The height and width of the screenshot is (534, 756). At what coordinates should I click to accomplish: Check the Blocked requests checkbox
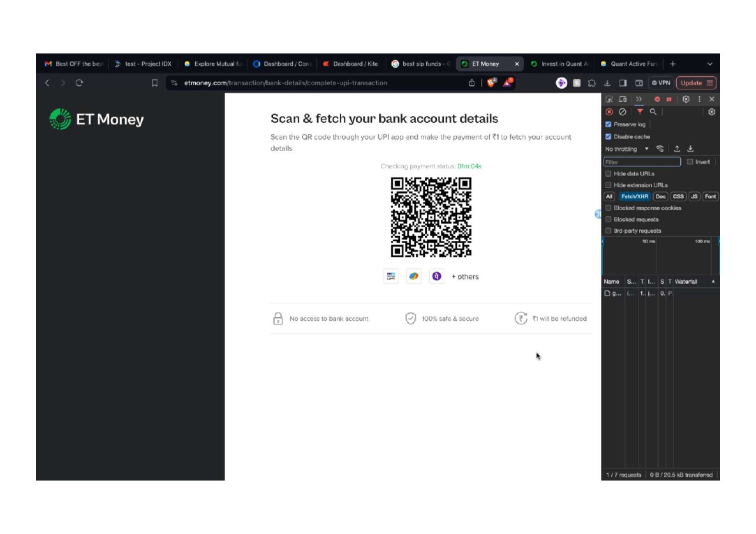[x=608, y=219]
